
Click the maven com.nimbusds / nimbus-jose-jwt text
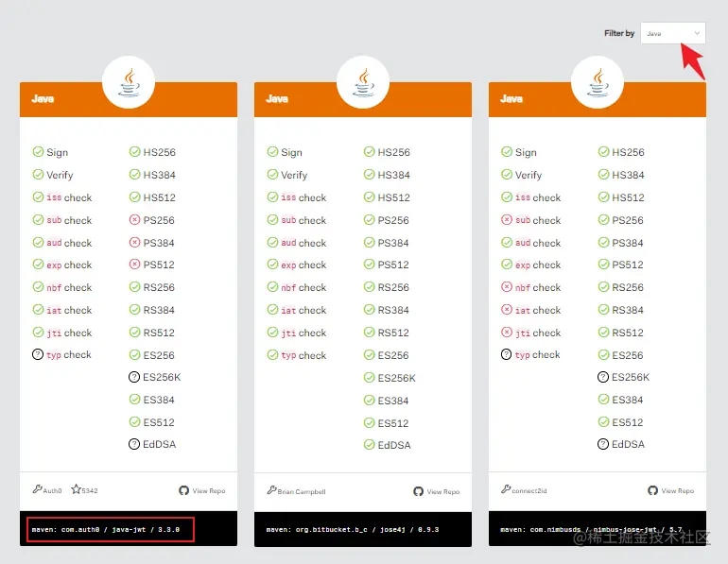(591, 529)
